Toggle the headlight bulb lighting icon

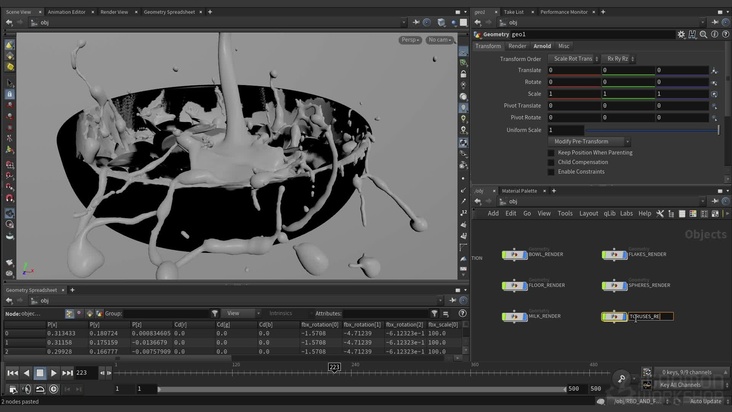(463, 108)
